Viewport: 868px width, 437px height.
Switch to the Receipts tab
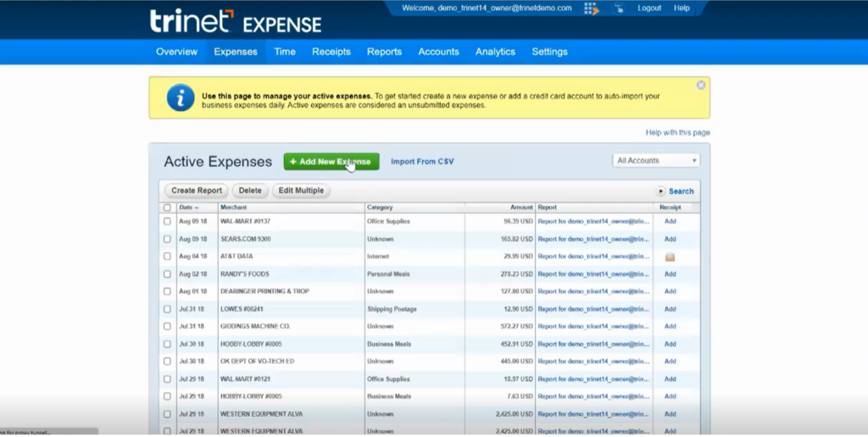point(331,52)
